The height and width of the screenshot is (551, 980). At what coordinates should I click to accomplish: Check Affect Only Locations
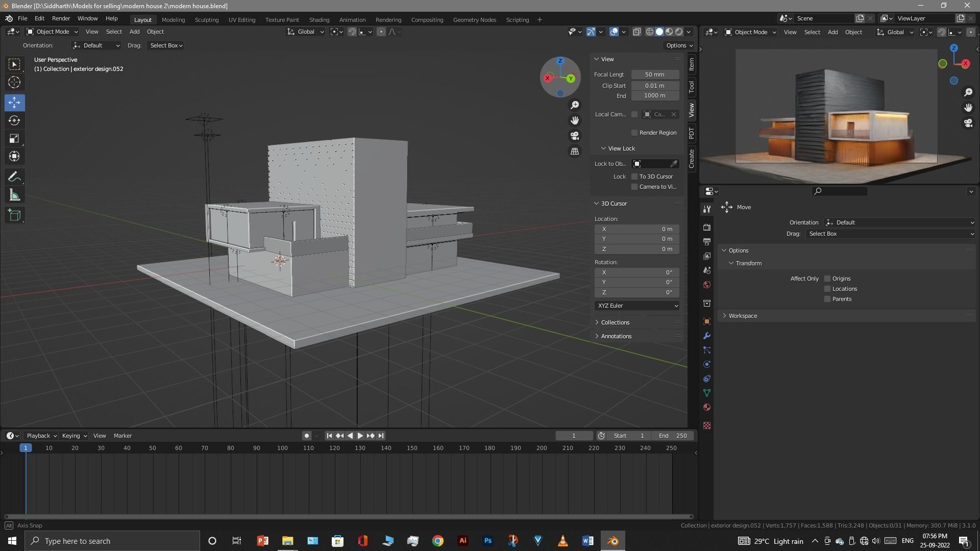click(827, 289)
